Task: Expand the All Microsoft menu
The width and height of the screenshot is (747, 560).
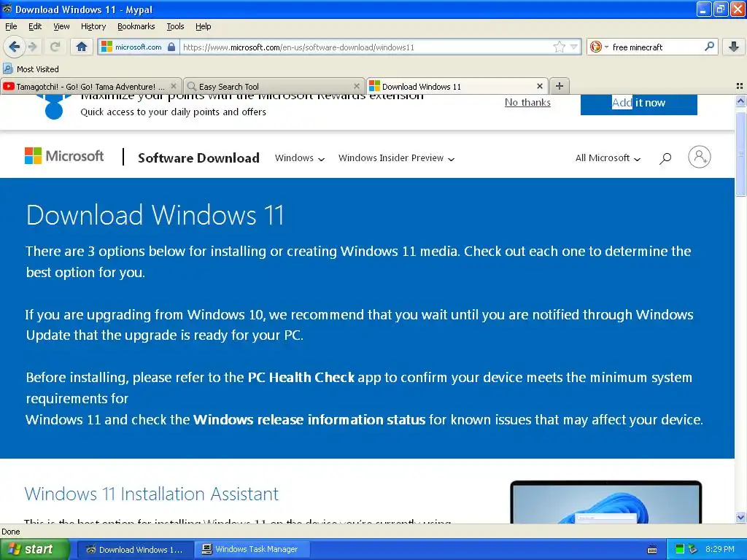Action: click(608, 158)
